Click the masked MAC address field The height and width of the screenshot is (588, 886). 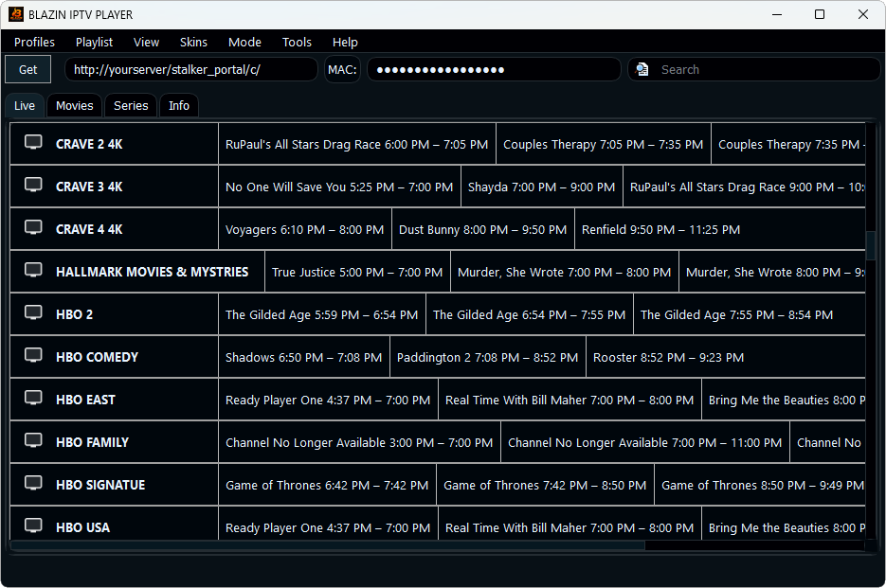point(494,69)
